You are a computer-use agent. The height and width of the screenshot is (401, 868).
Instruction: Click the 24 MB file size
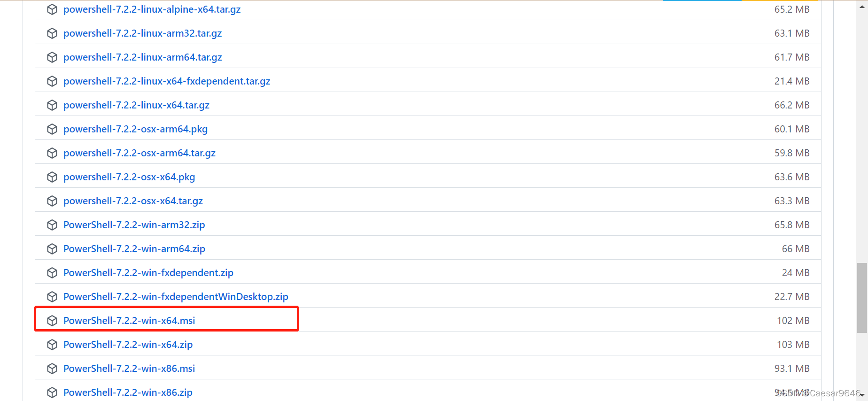point(796,273)
